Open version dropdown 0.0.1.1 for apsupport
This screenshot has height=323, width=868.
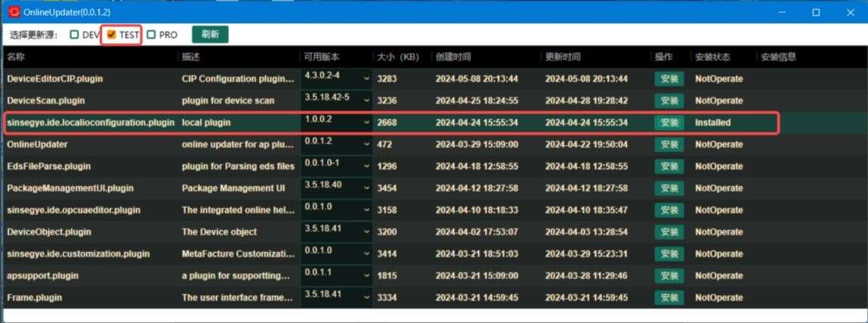click(337, 275)
